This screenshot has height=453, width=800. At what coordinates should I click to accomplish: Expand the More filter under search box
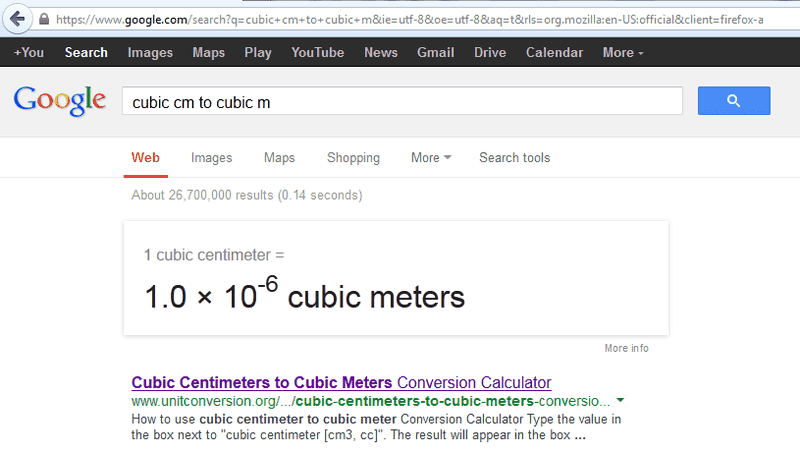431,158
